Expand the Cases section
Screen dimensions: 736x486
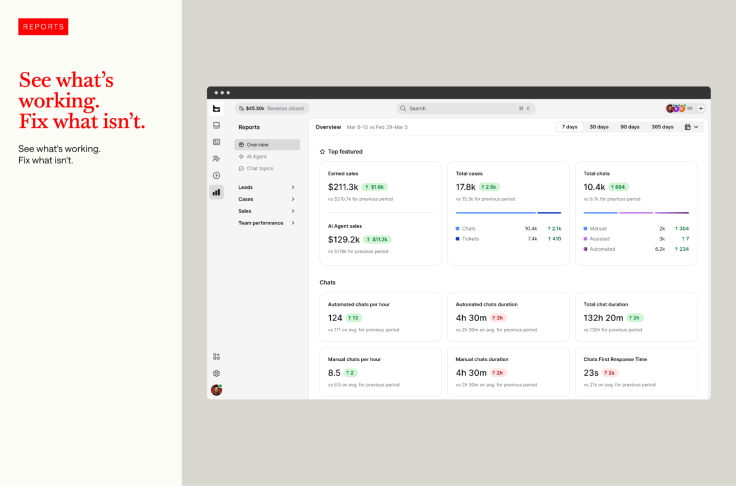point(267,199)
